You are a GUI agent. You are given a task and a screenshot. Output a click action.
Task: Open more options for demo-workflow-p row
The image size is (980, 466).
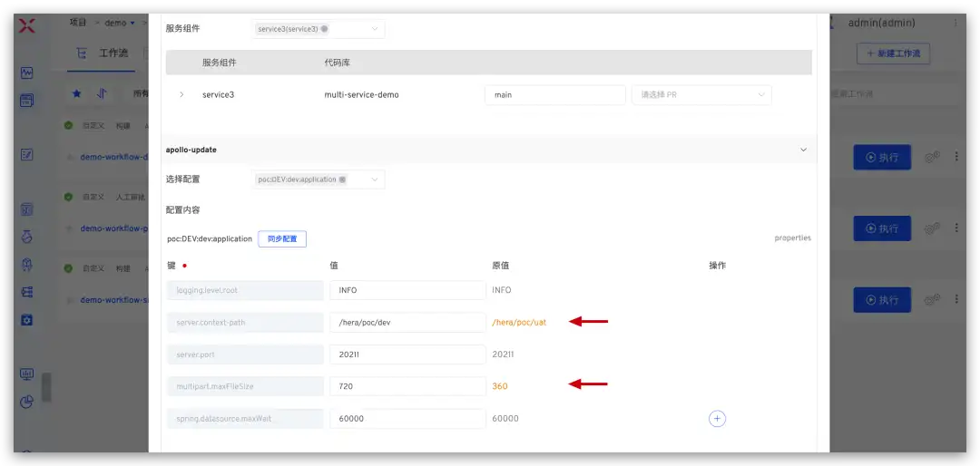tap(955, 228)
